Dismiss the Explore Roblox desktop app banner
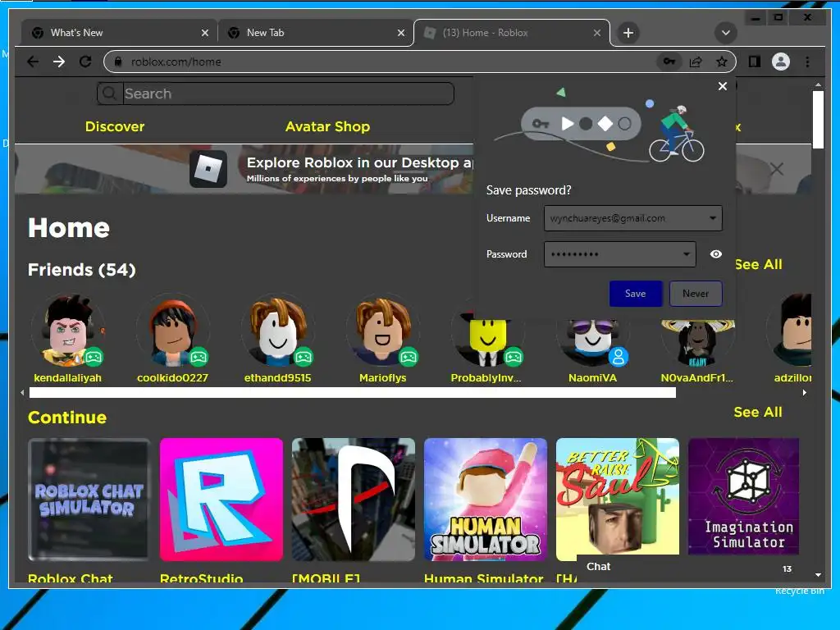 click(776, 169)
